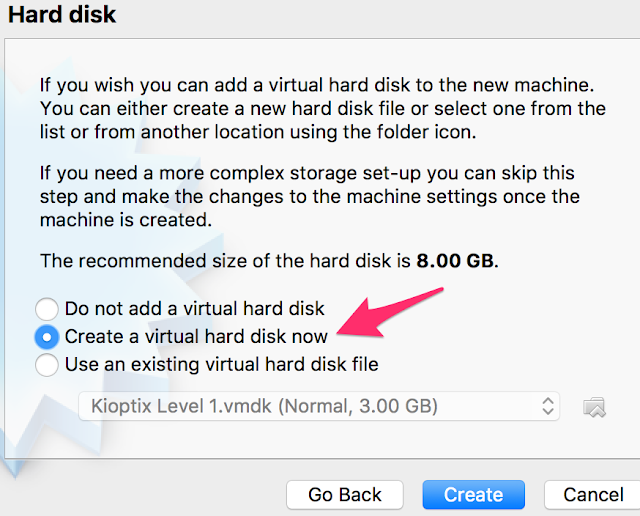Click the blue Create button

click(473, 494)
